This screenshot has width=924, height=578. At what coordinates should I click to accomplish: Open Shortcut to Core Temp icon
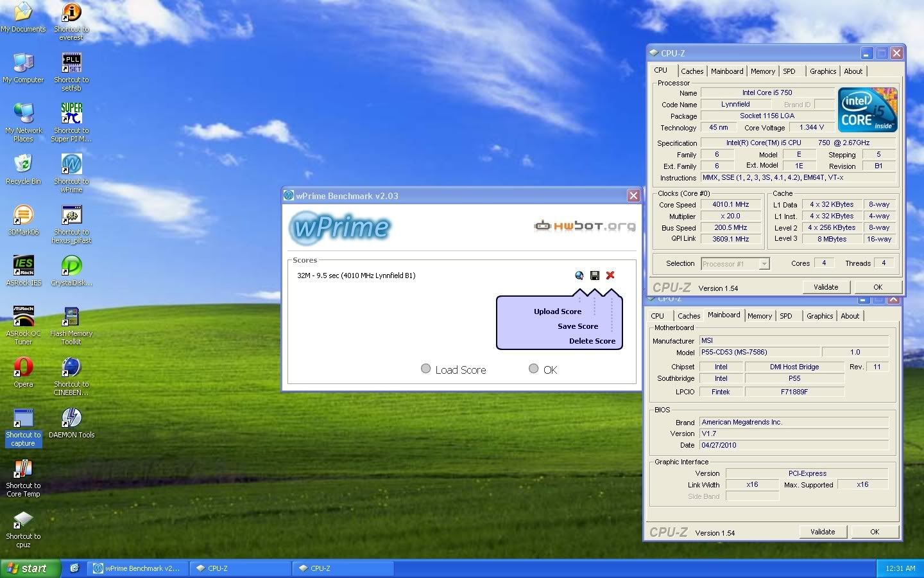tap(23, 478)
